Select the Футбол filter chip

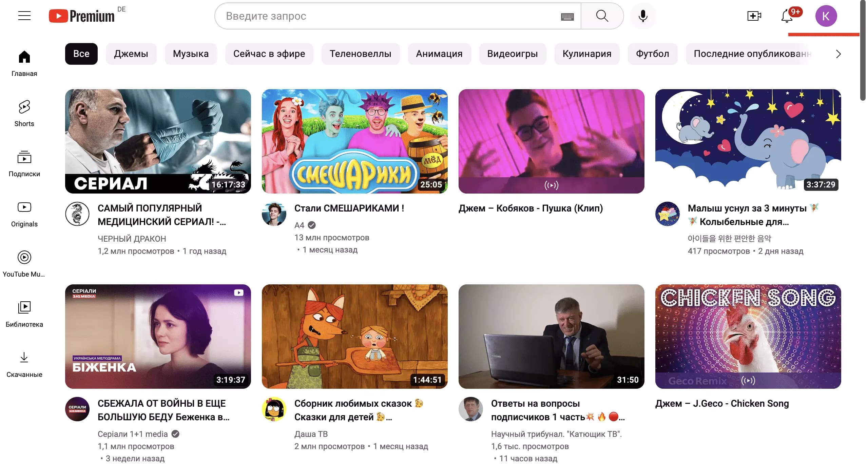click(x=652, y=54)
